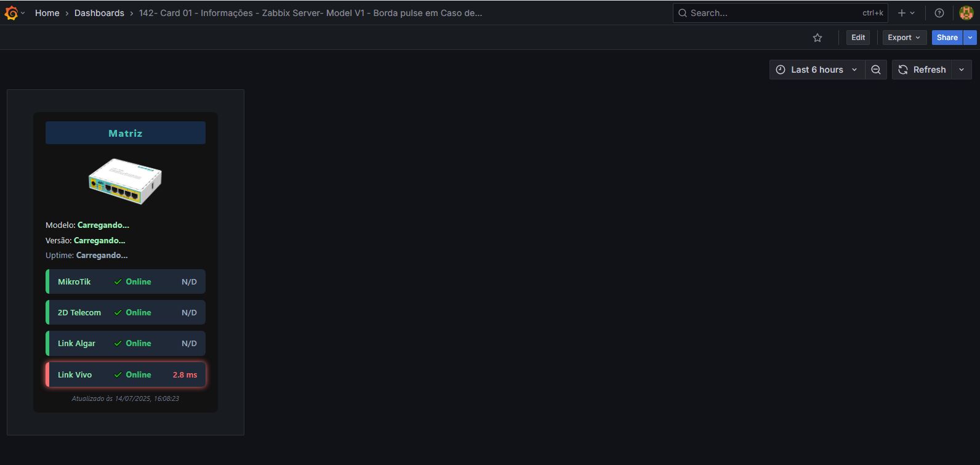Select the 2D Telecom status row
The image size is (980, 465).
[126, 312]
